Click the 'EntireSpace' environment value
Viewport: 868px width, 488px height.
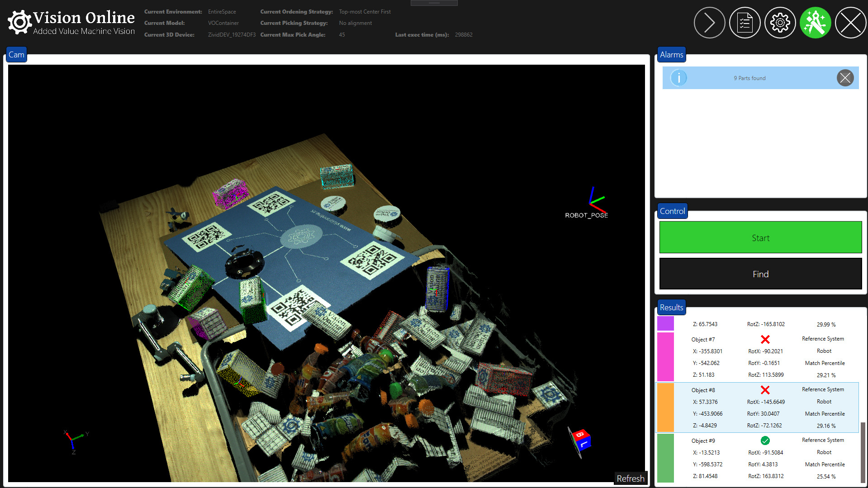(222, 12)
